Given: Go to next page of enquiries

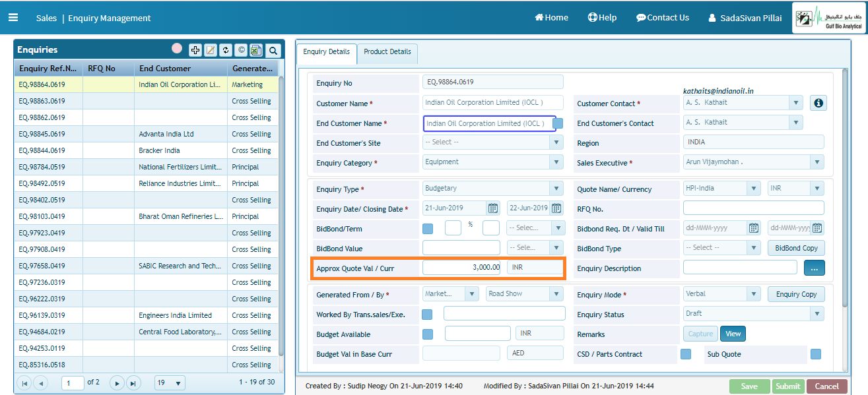Looking at the screenshot, I should pyautogui.click(x=117, y=382).
